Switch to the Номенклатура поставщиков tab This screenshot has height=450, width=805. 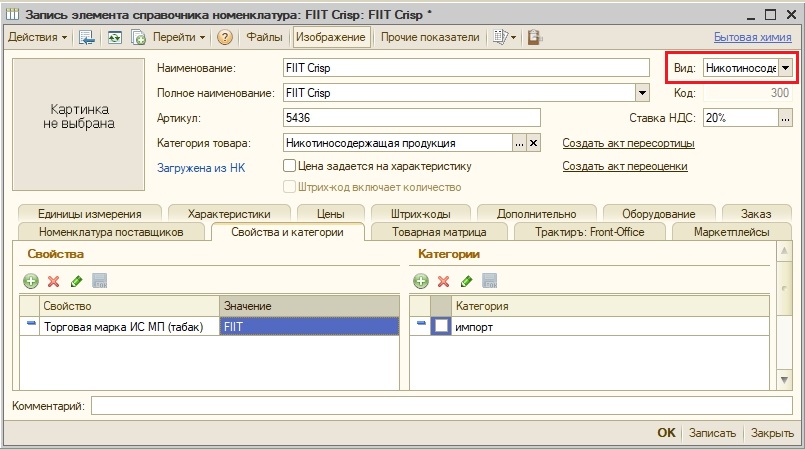click(x=111, y=232)
